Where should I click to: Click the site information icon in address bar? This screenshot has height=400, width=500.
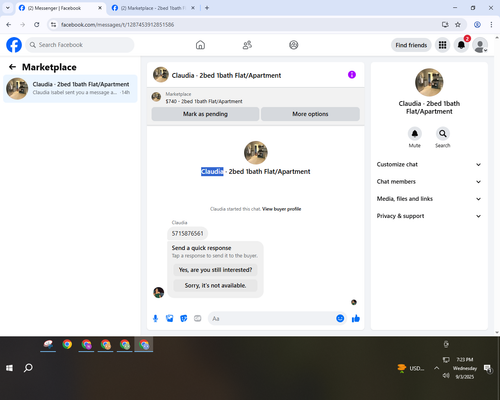pos(53,25)
